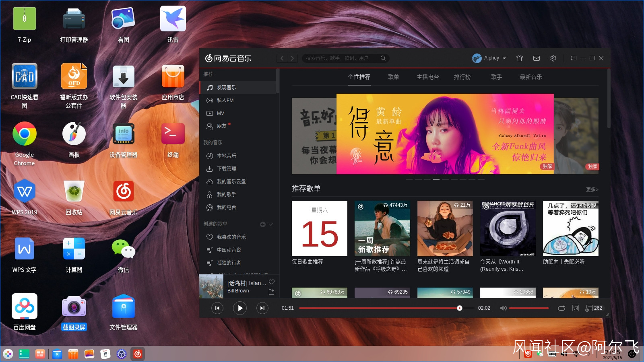
Task: Skip to the previous track
Action: [x=217, y=308]
